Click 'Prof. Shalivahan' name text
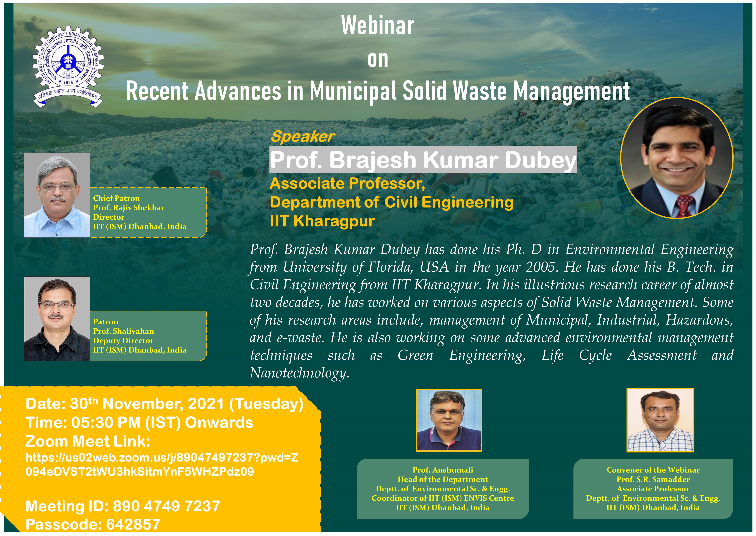Viewport: 756px width, 536px height. click(123, 331)
